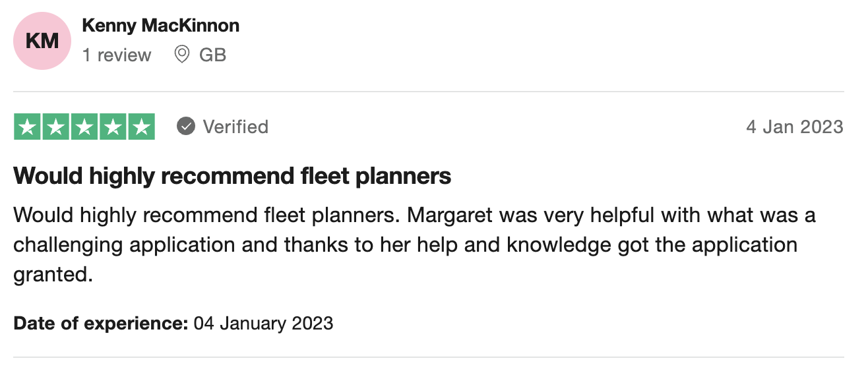Image resolution: width=868 pixels, height=373 pixels.
Task: Click the third green rating star
Action: pos(84,127)
